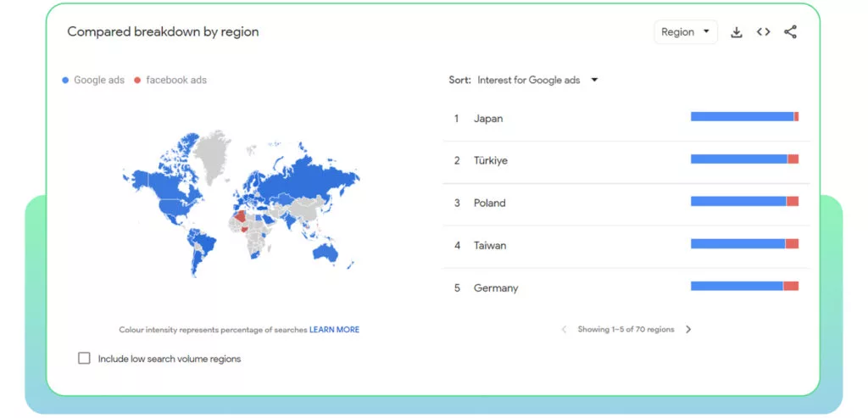
Task: Go to previous page of regions
Action: pyautogui.click(x=564, y=330)
